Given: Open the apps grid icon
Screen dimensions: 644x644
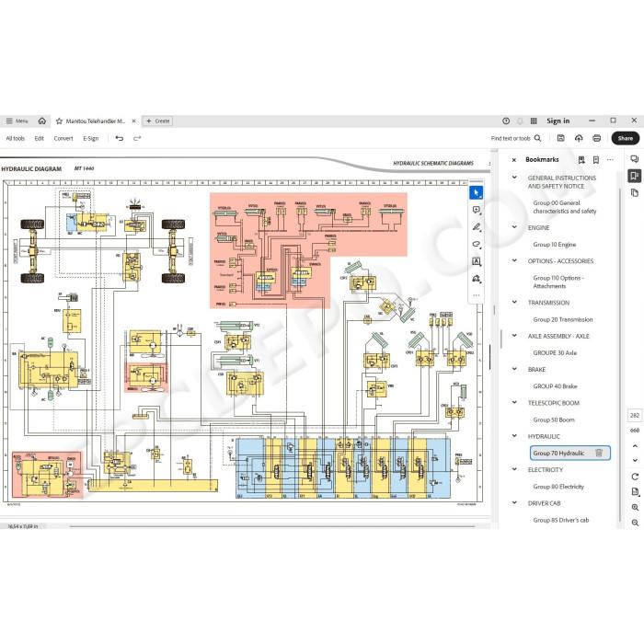Looking at the screenshot, I should click(x=534, y=121).
